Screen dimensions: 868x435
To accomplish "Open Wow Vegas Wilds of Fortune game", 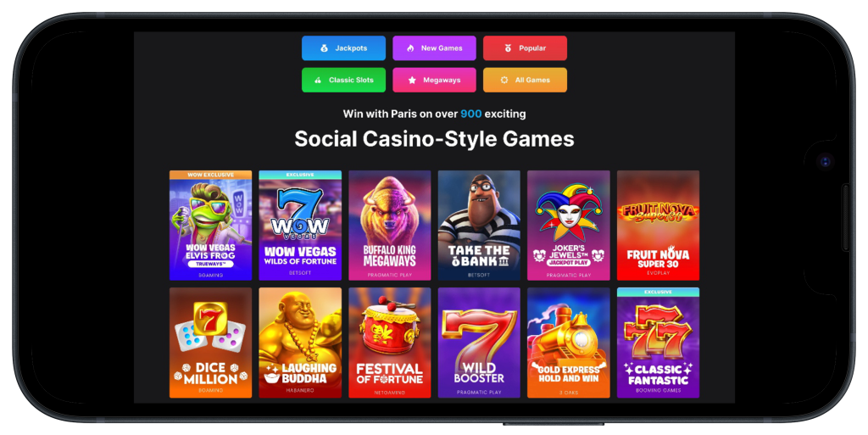I will [300, 226].
